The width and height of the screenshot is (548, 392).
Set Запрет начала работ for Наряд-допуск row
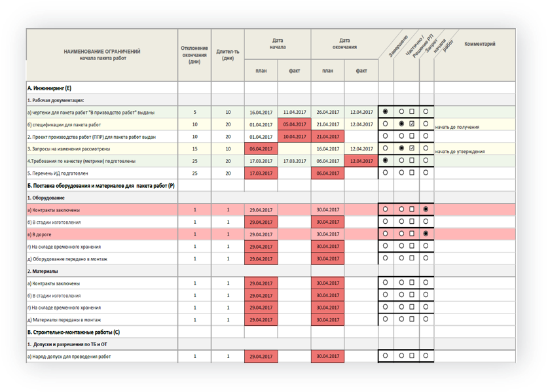point(426,355)
